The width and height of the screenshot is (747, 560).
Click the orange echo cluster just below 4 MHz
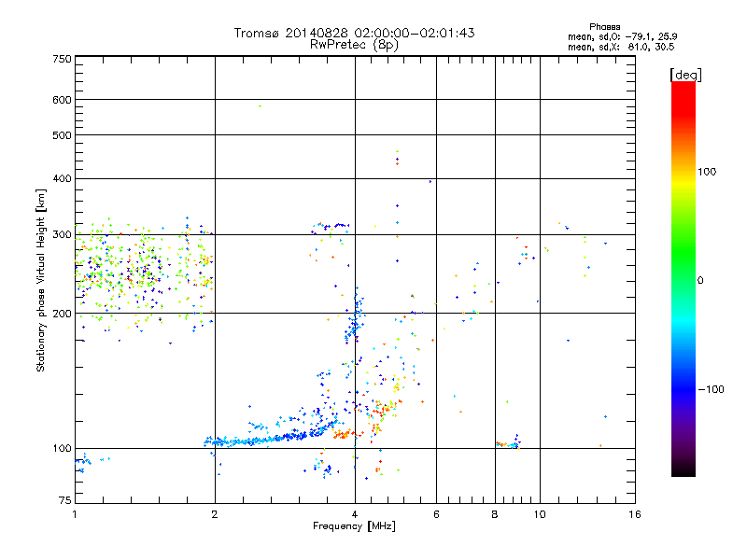(x=344, y=434)
